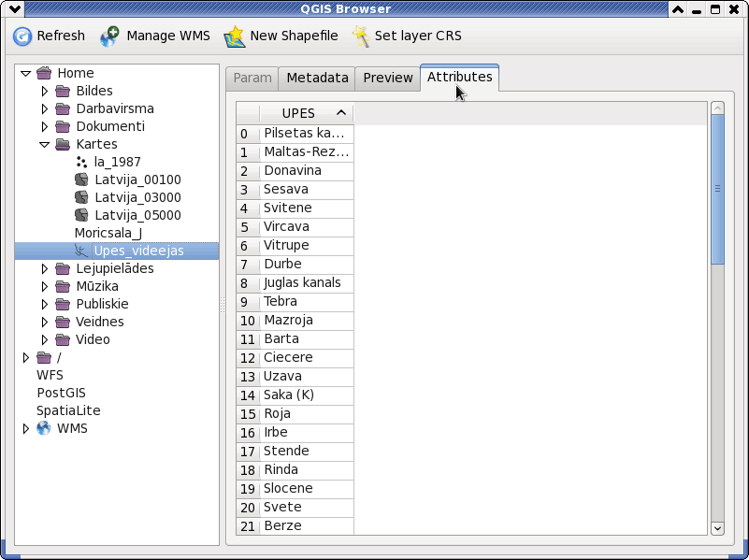Viewport: 749px width, 560px height.
Task: Sort by the UPES column header
Action: pos(307,114)
